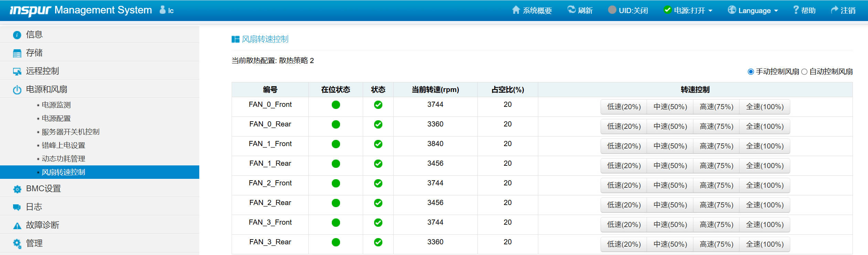Select the 手动控制风扇 radio button
This screenshot has width=868, height=255.
pos(751,72)
